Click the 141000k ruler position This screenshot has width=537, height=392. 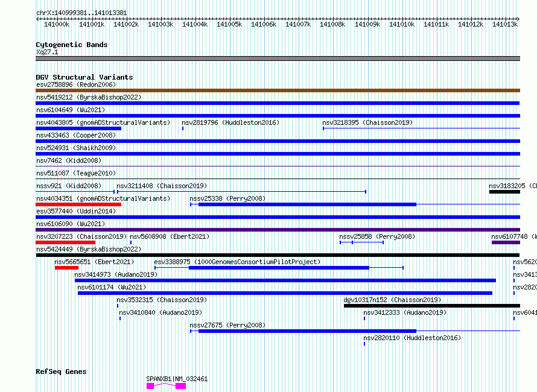pyautogui.click(x=57, y=24)
